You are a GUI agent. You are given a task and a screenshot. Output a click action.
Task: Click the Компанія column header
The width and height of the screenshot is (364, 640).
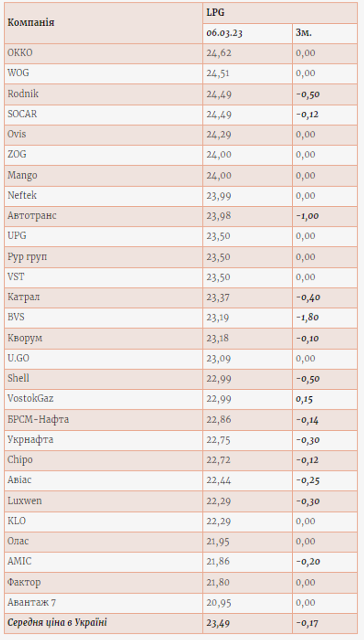(31, 23)
